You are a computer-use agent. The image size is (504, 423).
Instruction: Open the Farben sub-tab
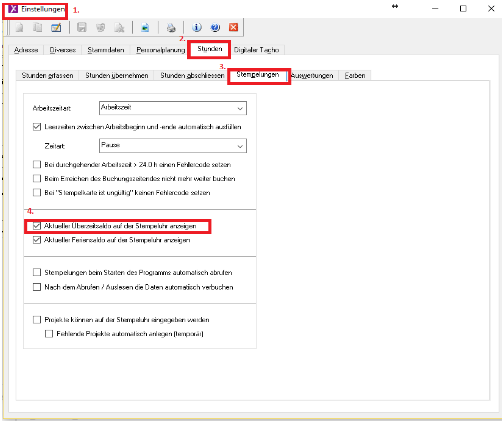(x=355, y=76)
